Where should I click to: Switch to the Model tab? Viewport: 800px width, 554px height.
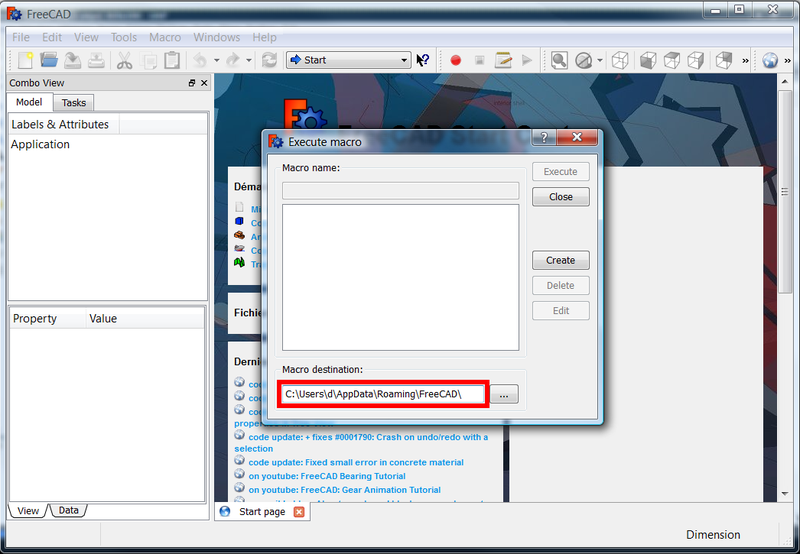29,102
